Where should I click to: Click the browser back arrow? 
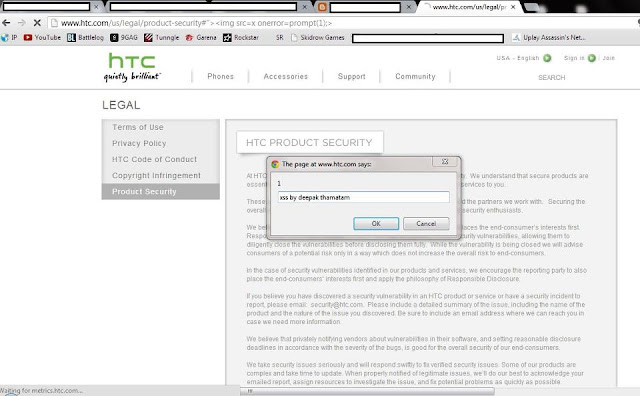6,23
